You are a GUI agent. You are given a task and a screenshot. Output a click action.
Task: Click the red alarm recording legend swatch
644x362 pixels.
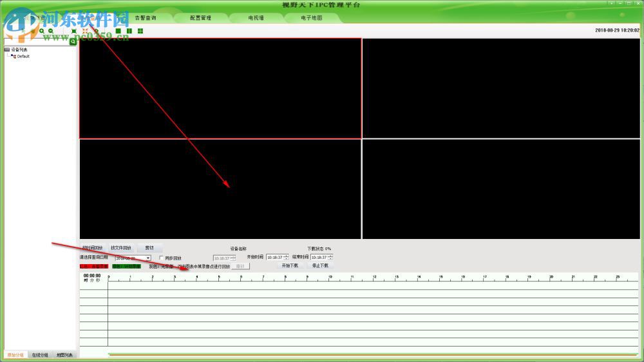[94, 267]
